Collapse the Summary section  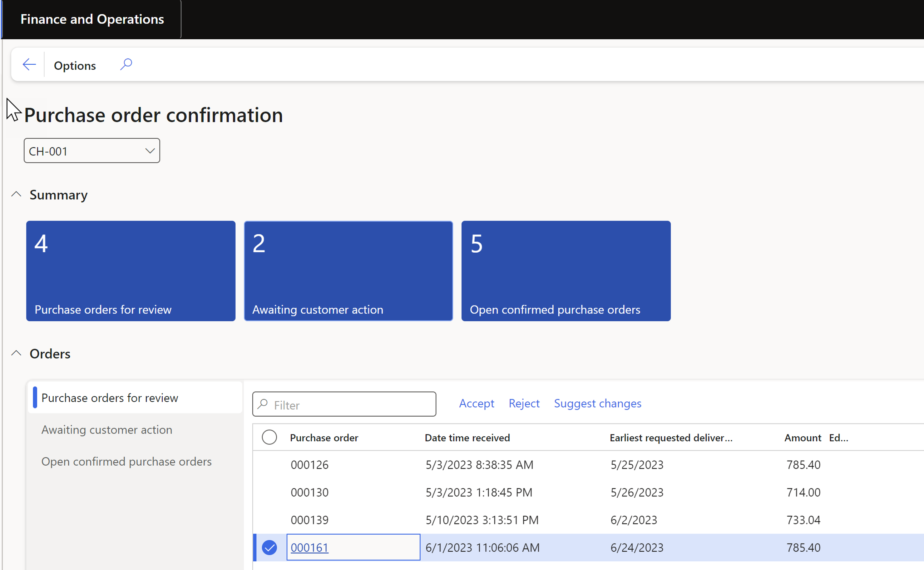pyautogui.click(x=16, y=194)
